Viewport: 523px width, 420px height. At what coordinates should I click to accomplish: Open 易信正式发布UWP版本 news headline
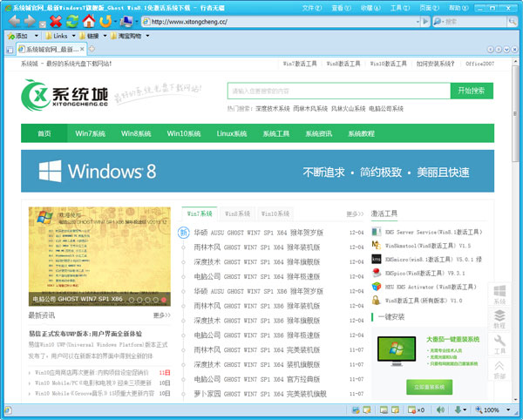(85, 334)
